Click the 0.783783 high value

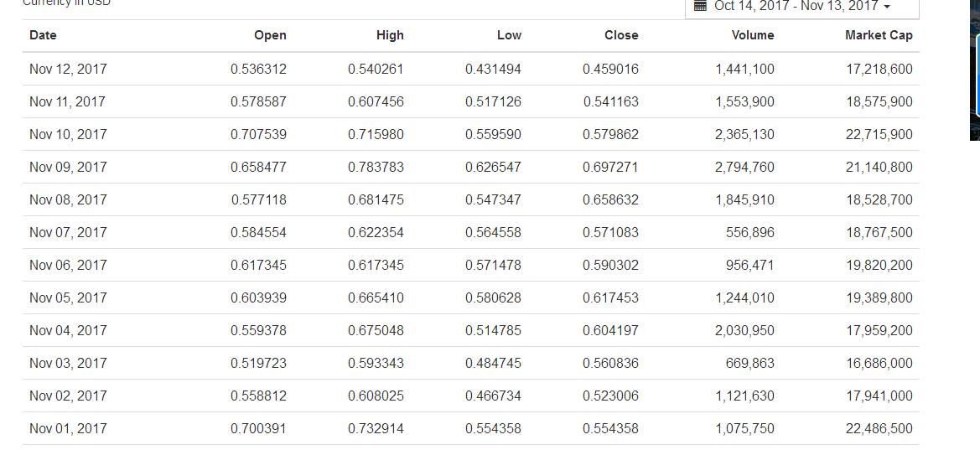tap(376, 167)
